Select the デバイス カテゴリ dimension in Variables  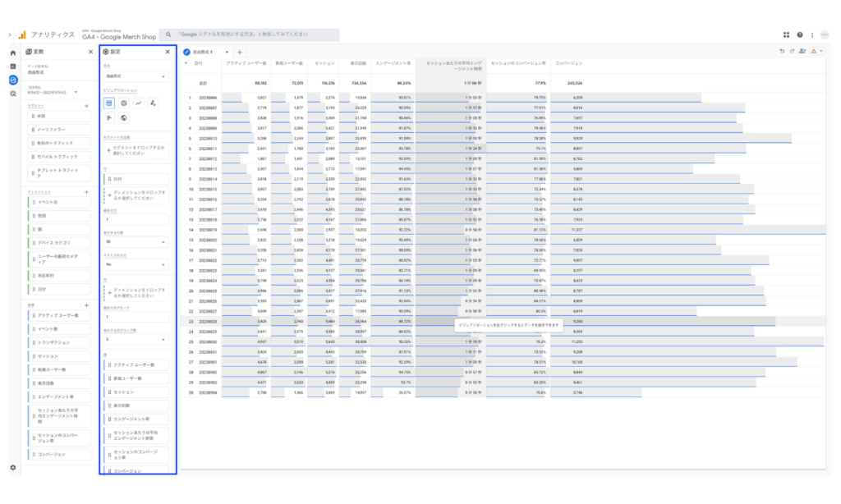click(59, 243)
